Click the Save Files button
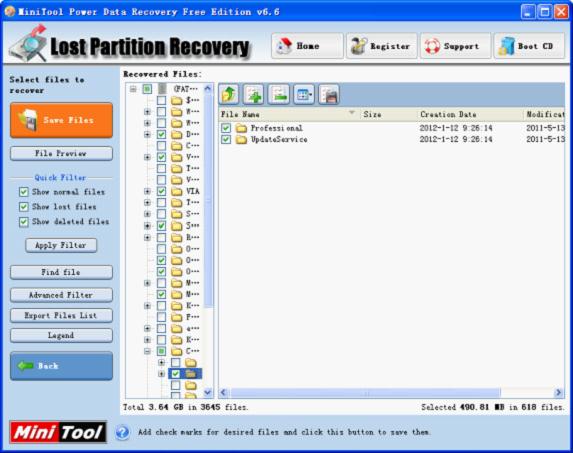573x453 pixels. [x=61, y=120]
